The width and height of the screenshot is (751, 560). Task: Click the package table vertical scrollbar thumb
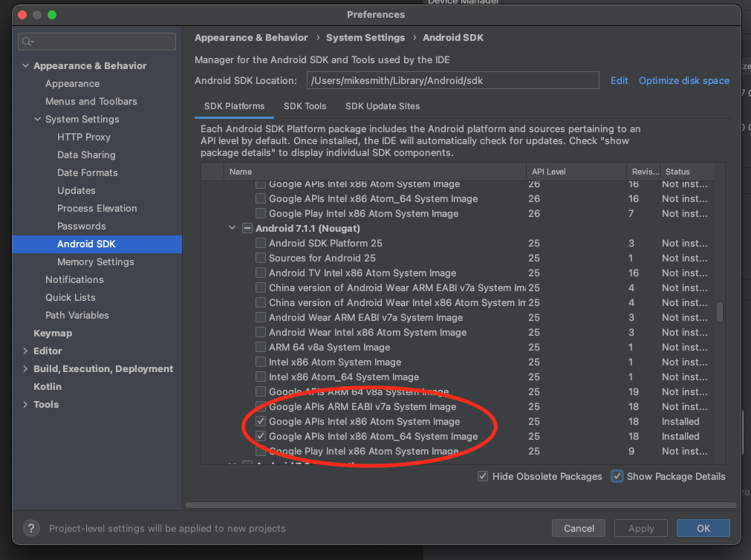tap(719, 312)
